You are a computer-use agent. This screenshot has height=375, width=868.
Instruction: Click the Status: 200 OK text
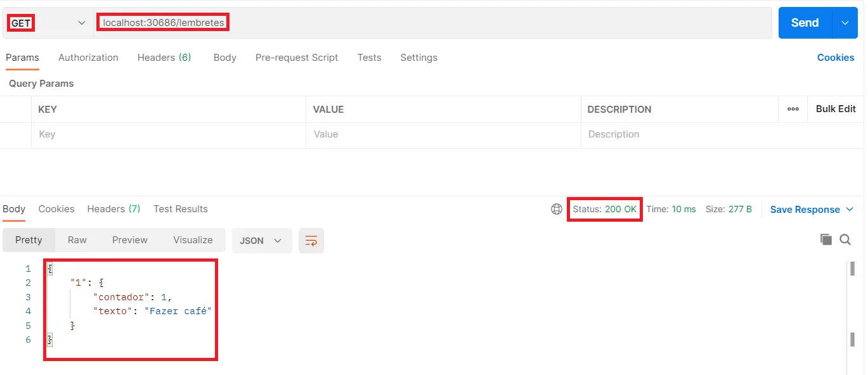605,209
